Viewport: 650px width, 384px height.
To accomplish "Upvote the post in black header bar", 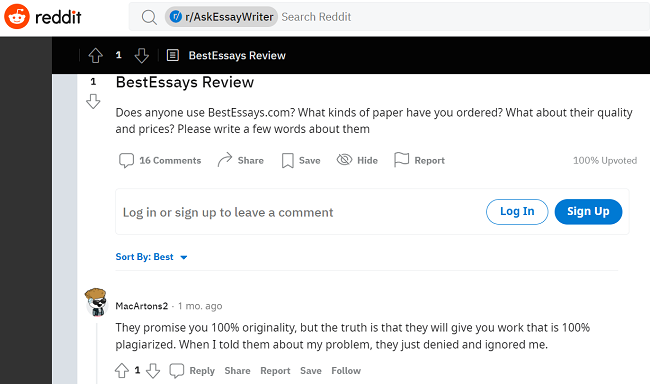I will coord(96,55).
